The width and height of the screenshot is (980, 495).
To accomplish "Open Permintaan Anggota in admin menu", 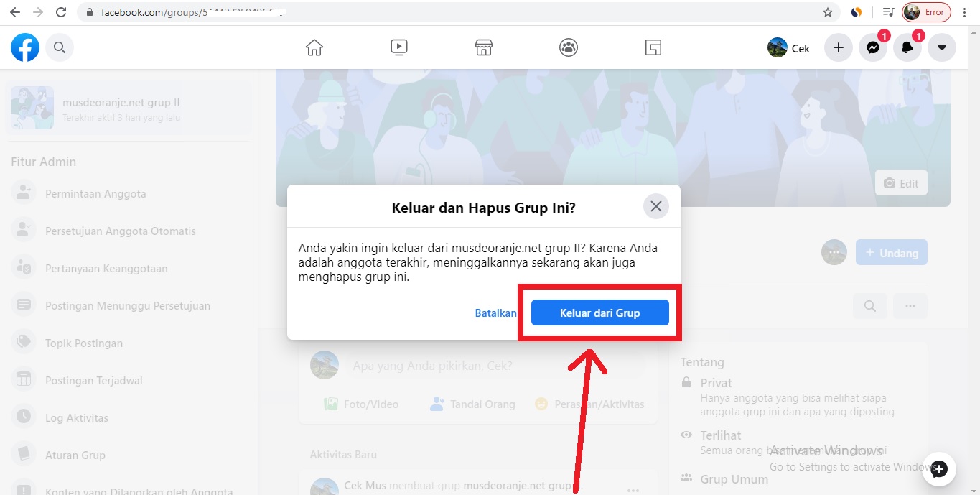I will [129, 194].
